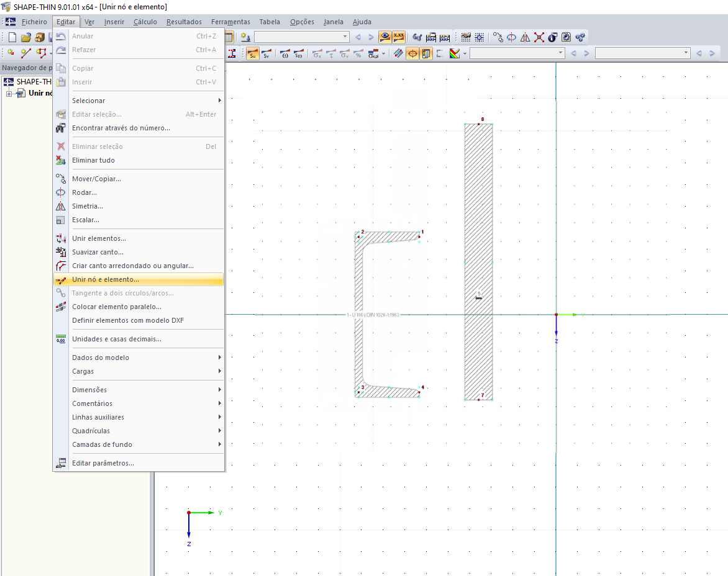Screen dimensions: 728x576
Task: Click the next arrow beside the toolbar dropdown
Action: point(371,37)
